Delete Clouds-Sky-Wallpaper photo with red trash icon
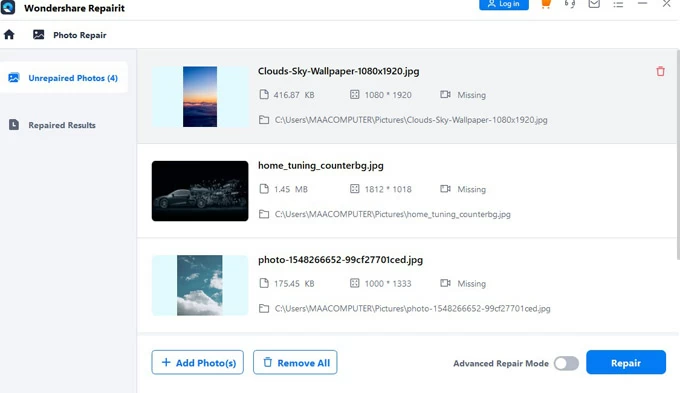 point(660,71)
